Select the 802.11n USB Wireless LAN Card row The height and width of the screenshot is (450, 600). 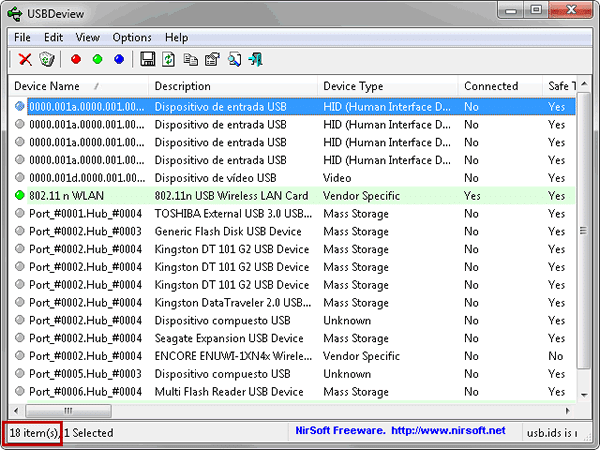coord(292,196)
